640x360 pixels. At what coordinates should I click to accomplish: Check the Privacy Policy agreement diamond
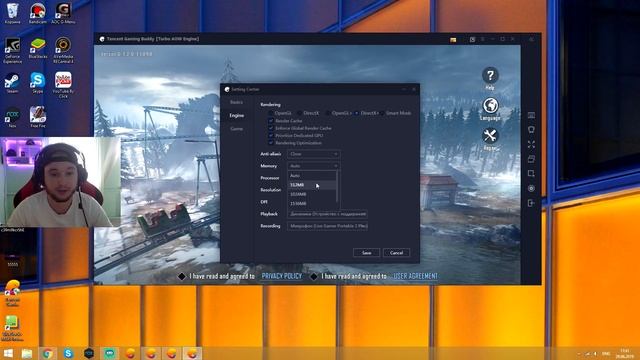(182, 276)
